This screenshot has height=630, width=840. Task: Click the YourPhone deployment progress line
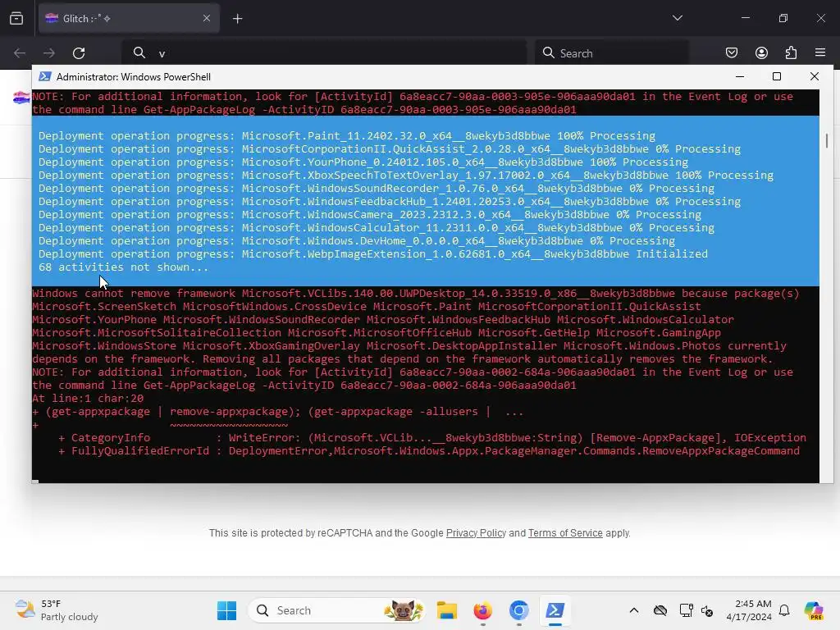(363, 162)
